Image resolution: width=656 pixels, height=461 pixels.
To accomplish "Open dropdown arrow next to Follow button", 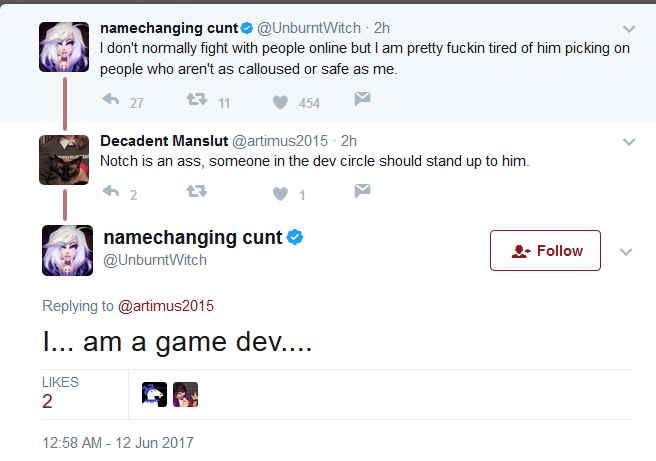I will (625, 252).
